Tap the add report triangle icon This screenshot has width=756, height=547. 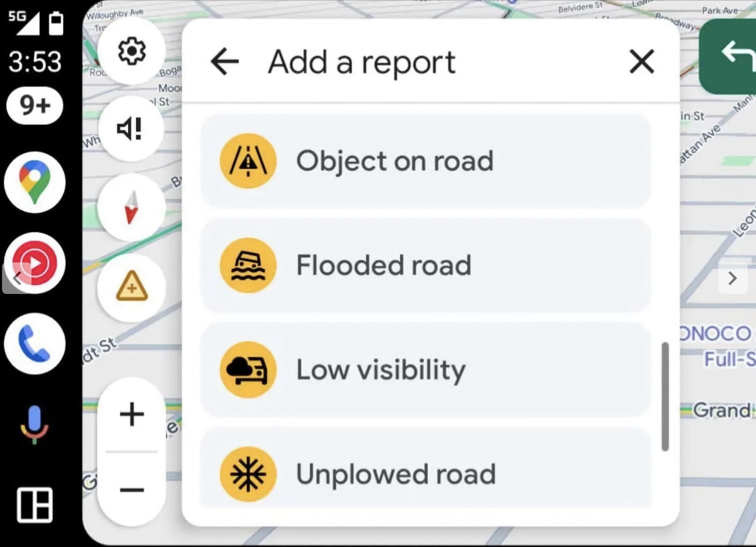[x=131, y=288]
